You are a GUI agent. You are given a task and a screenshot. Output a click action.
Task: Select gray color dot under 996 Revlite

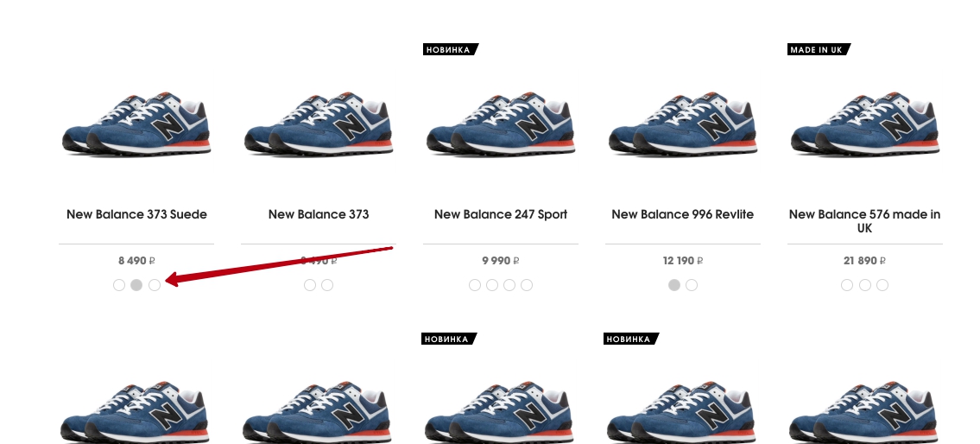[673, 285]
